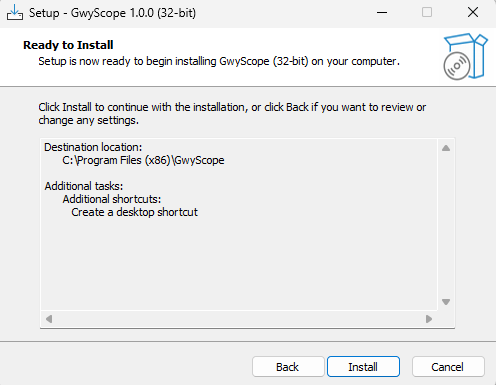Click the scroll right arrow in summary box

click(429, 319)
